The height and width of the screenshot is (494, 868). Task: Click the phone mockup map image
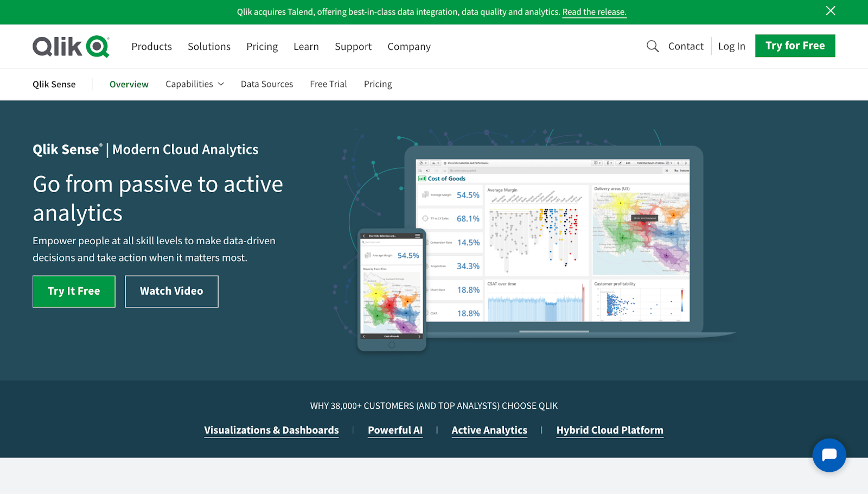coord(392,302)
